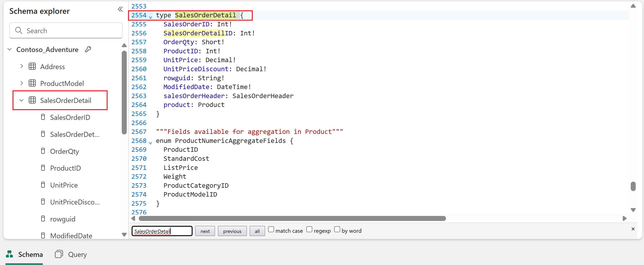Screen dimensions: 644x265
Task: Enable the match case checkbox
Action: 271,229
